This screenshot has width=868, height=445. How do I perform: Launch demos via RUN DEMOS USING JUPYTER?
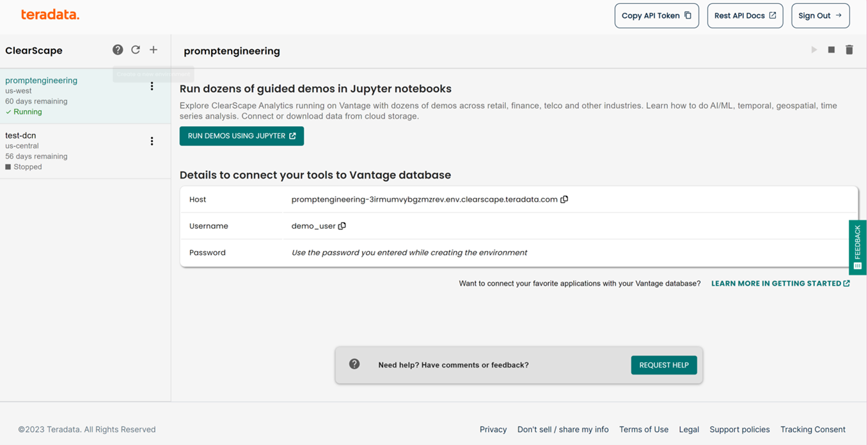coord(241,136)
